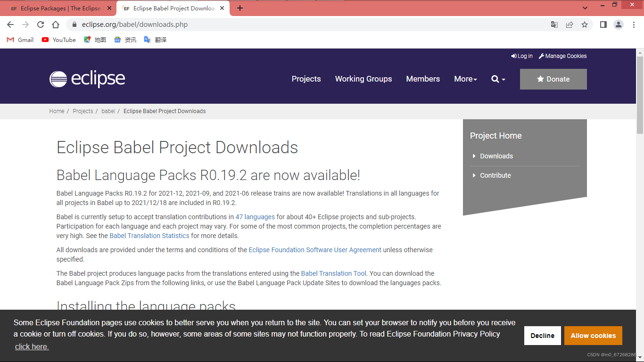Open Downloads in Project Home sidebar
This screenshot has height=362, width=644.
click(496, 156)
